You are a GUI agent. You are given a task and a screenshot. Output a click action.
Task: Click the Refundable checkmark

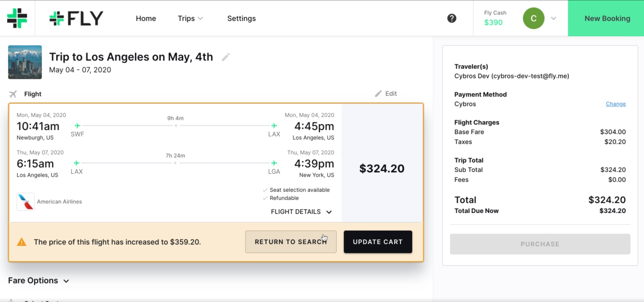[x=265, y=198]
